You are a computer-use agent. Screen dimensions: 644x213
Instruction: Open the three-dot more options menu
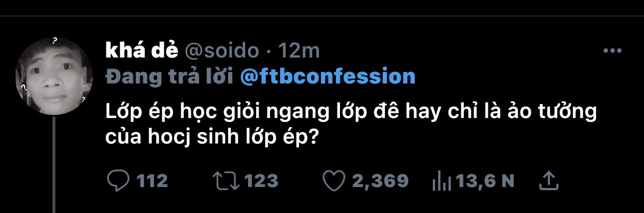(x=612, y=50)
